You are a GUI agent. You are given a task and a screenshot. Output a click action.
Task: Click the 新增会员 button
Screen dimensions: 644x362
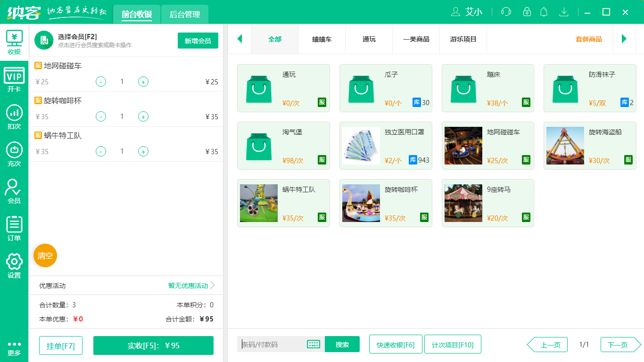tap(198, 41)
